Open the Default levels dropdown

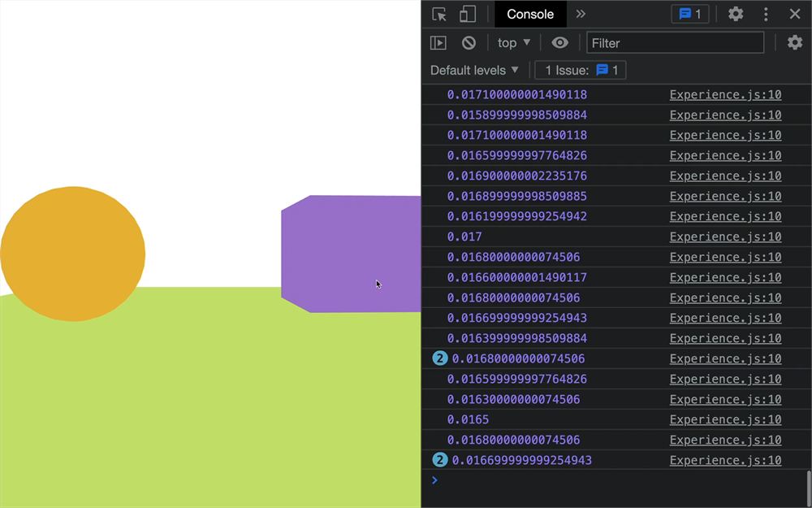474,70
